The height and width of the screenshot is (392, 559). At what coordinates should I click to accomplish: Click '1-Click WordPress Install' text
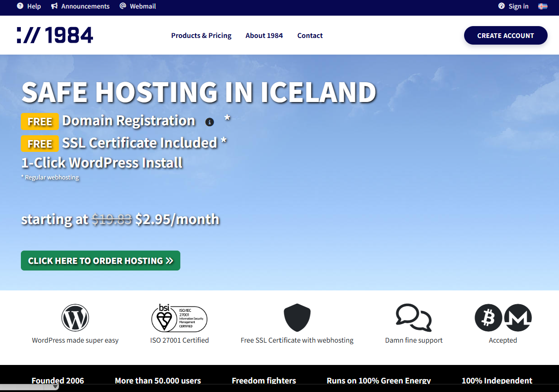(x=102, y=163)
